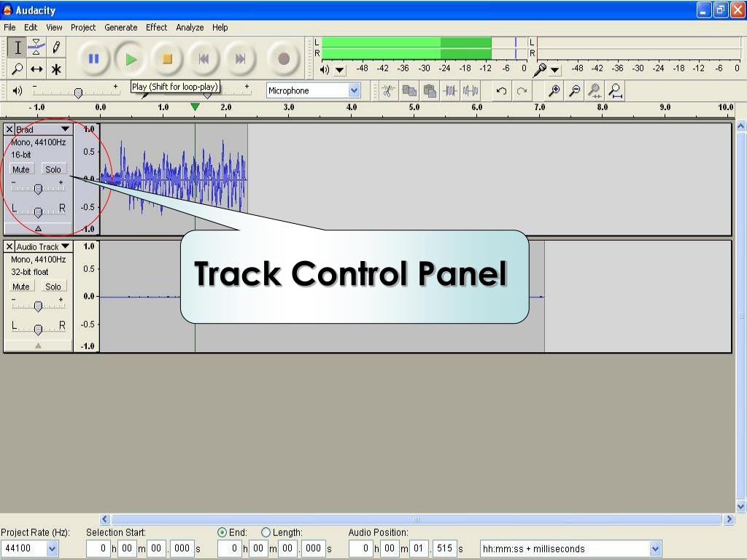This screenshot has width=747, height=560.
Task: Mute the Audio Track
Action: point(21,286)
